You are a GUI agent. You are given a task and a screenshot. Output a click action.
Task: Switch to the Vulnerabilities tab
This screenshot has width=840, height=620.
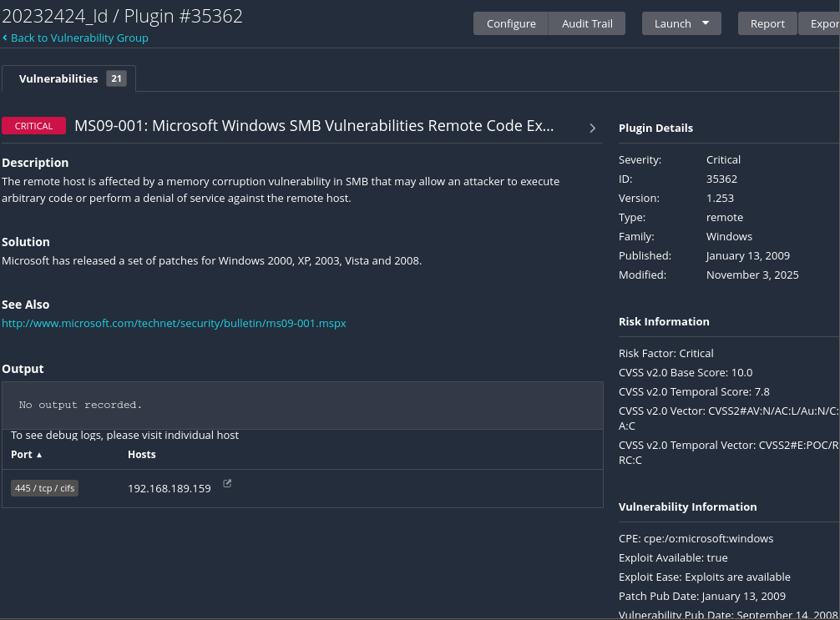click(x=58, y=78)
